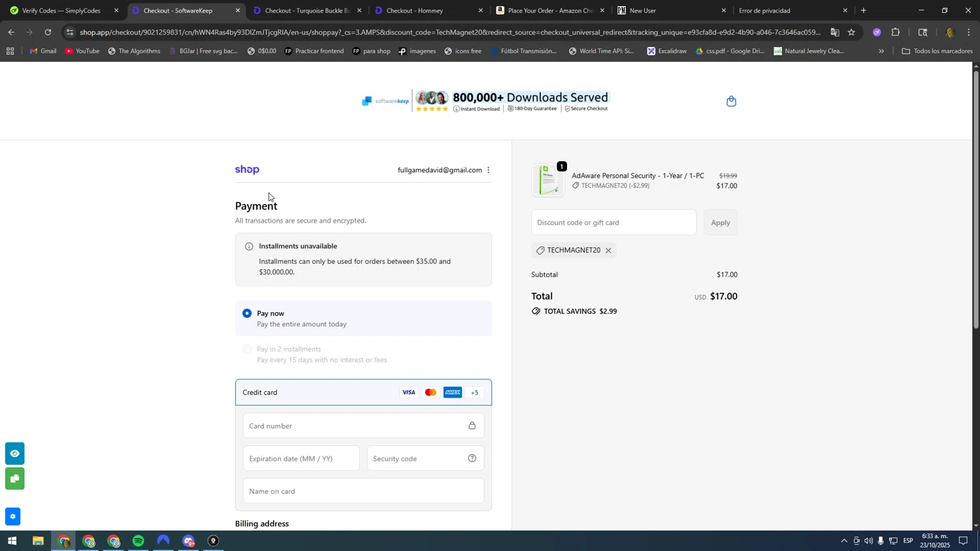Click the Visa card logo

click(x=408, y=392)
